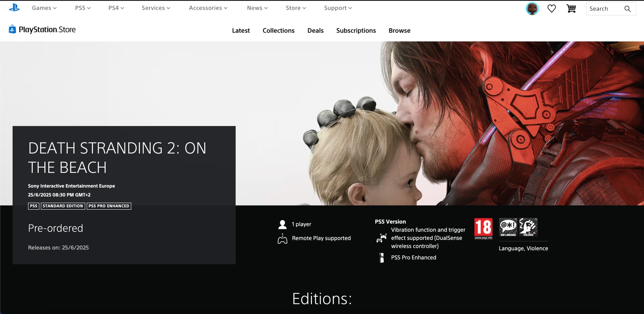Click the PS5 Version heading
This screenshot has width=644, height=314.
tap(390, 222)
